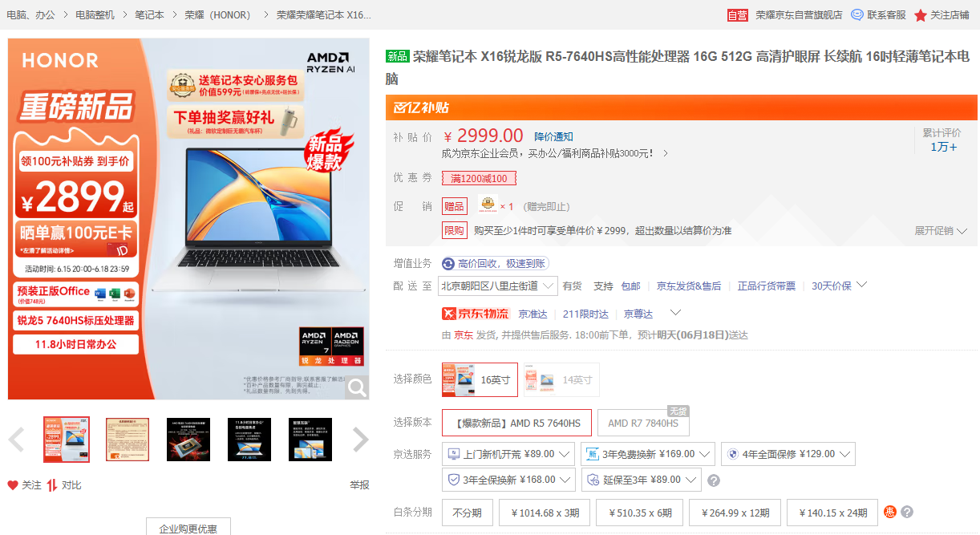Select the 16英寸 size option
The width and height of the screenshot is (980, 535).
[x=480, y=379]
